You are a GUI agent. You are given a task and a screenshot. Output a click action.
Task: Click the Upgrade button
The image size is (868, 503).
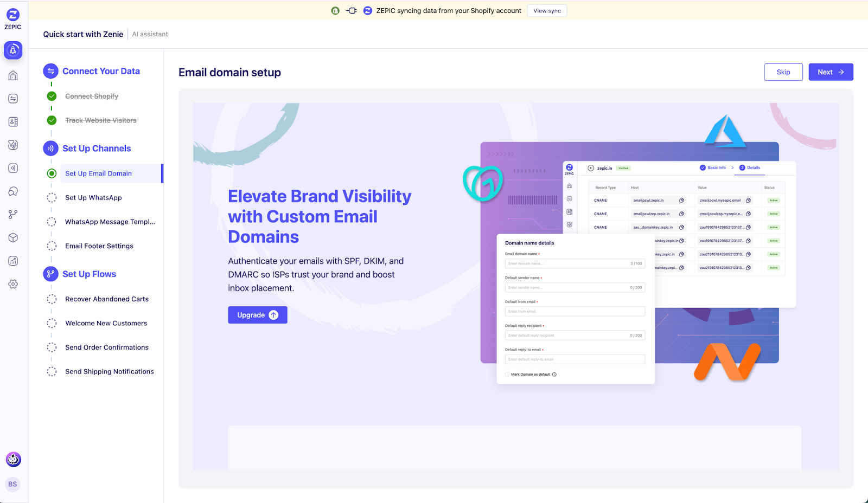258,315
